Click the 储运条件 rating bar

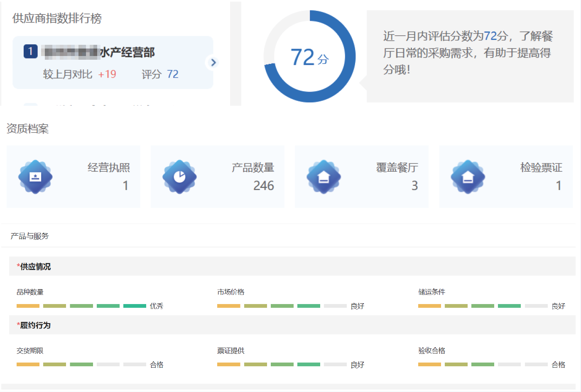pyautogui.click(x=483, y=306)
